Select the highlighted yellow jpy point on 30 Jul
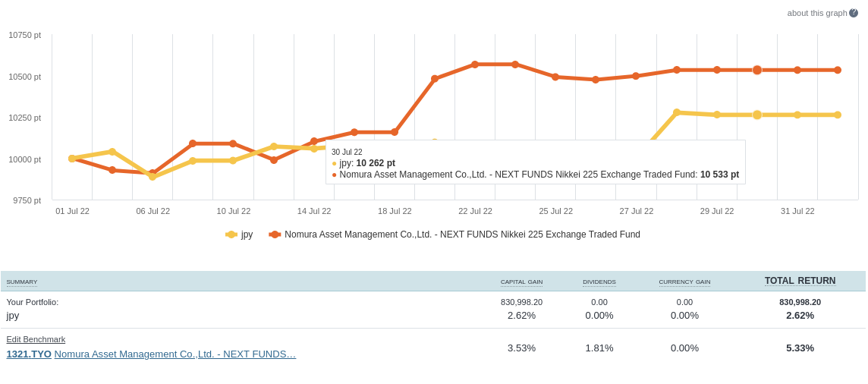 (757, 115)
